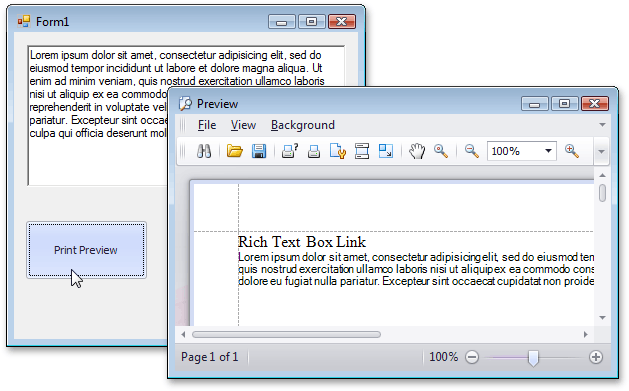Click the 'Rich Text Box Link' heading

point(302,242)
